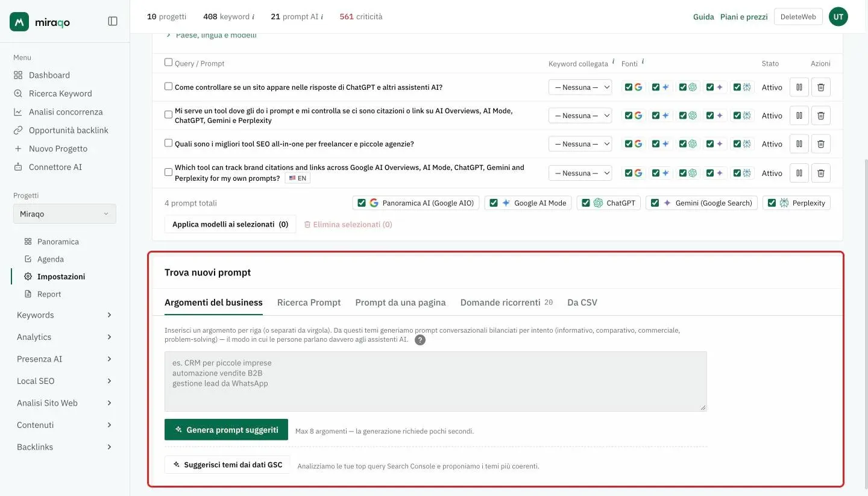Delete the 'Come controllare se un sito' prompt

[821, 87]
